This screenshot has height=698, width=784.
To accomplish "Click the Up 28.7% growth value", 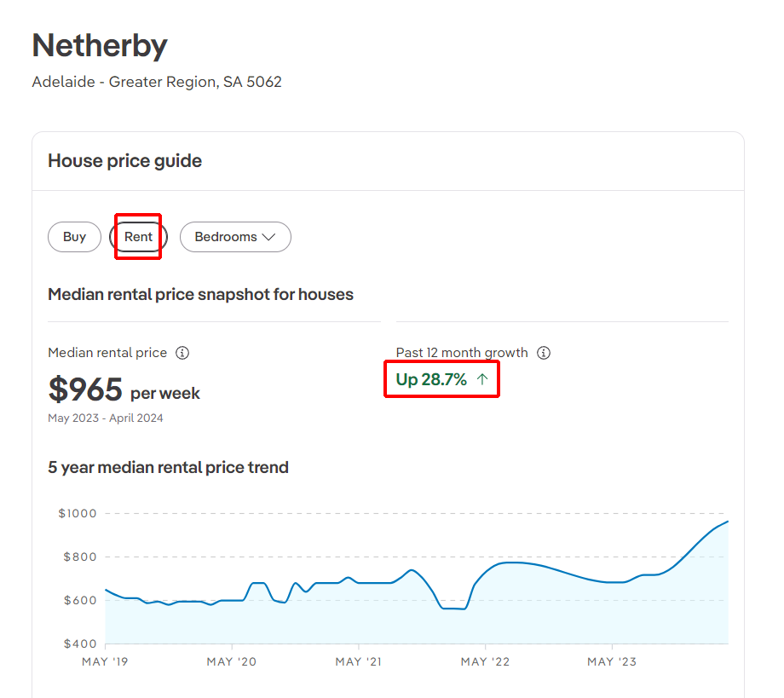I will coord(432,380).
